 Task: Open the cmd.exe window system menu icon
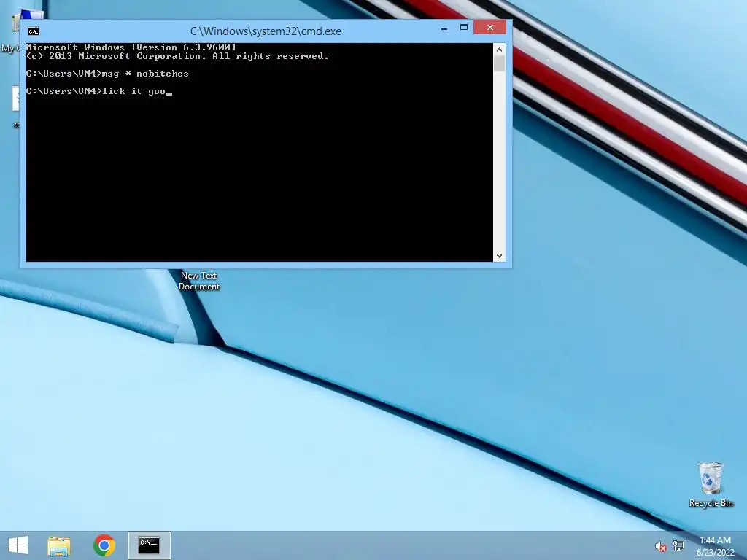[x=34, y=31]
